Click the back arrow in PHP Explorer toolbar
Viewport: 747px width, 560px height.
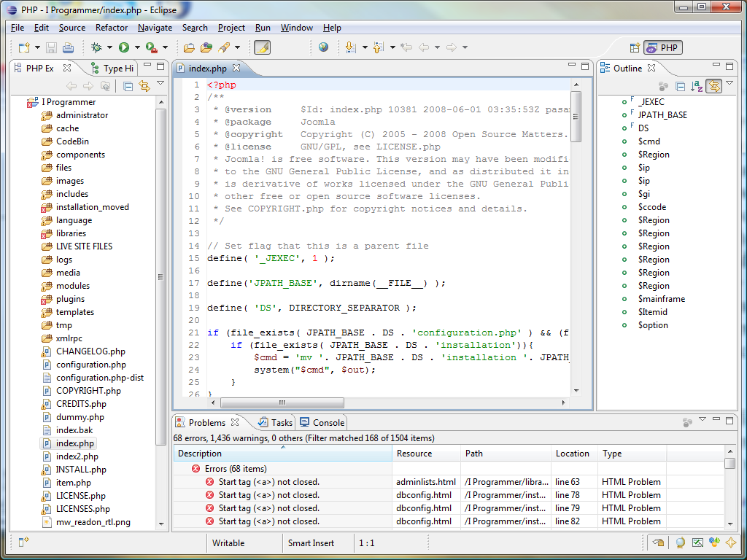[x=71, y=86]
